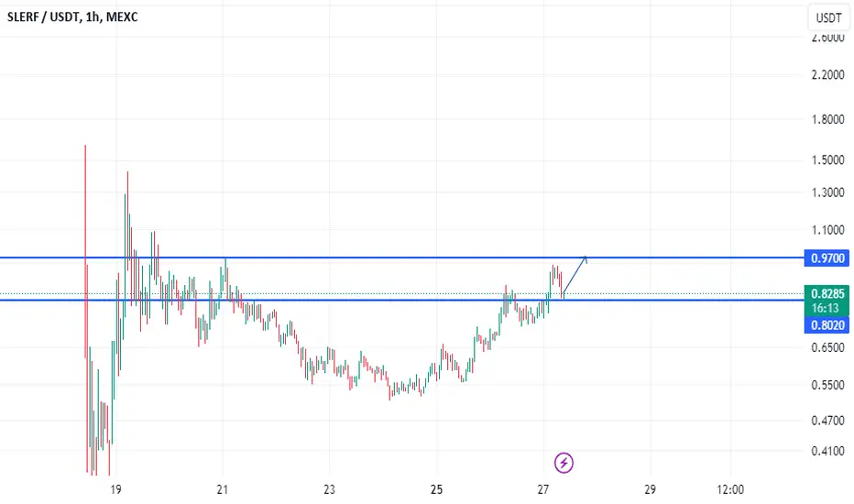Image resolution: width=854 pixels, height=504 pixels.
Task: Click the 1.1000 price axis label
Action: [x=827, y=230]
